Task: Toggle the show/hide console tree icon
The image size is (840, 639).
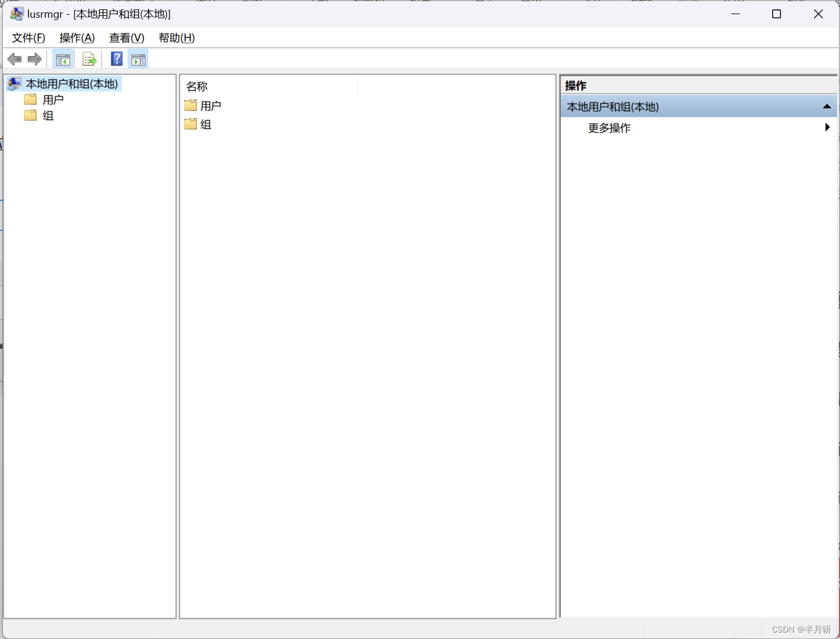Action: [63, 59]
